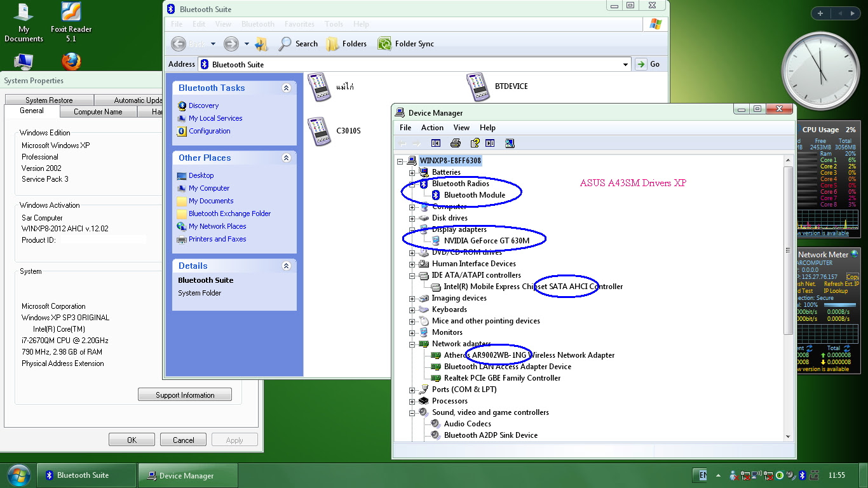Open Foxit Reader 5.1 desktop icon
The width and height of the screenshot is (868, 488).
[x=71, y=22]
